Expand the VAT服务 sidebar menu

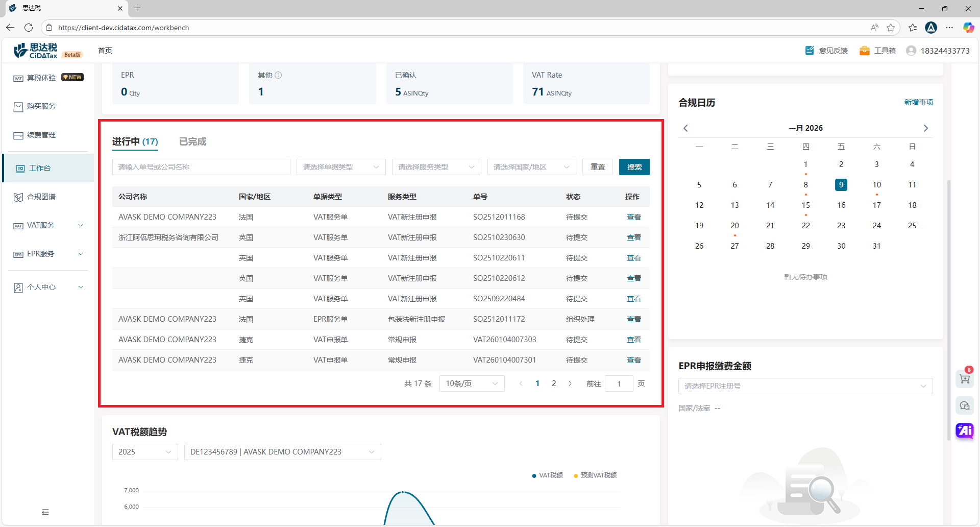48,225
